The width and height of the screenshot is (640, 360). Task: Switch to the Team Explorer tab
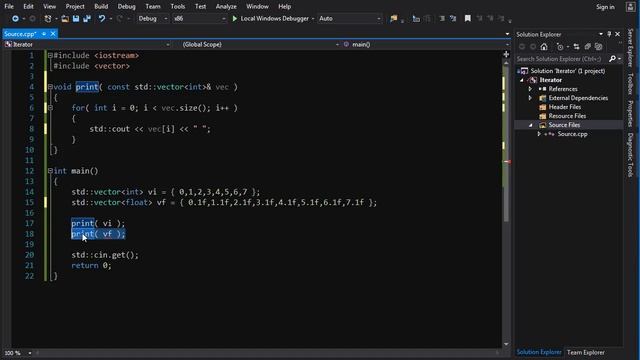(x=586, y=352)
